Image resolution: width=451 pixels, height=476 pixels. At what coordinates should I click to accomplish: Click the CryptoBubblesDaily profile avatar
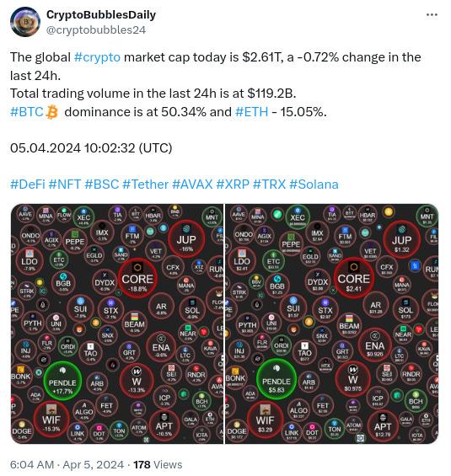(x=25, y=22)
